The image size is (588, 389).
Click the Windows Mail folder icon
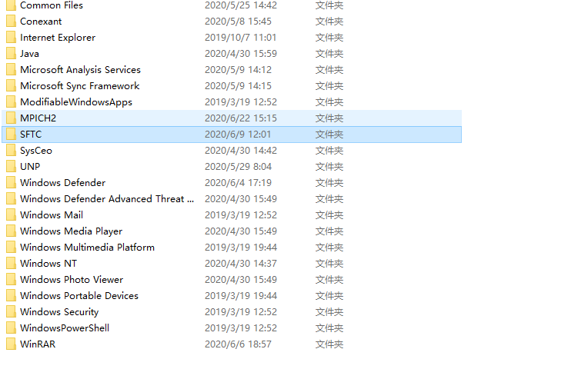(x=12, y=214)
